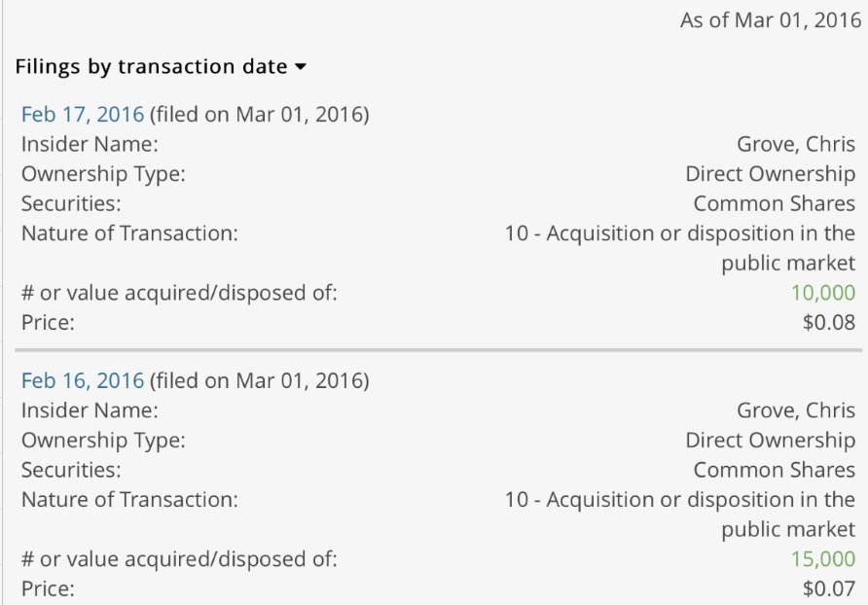
Task: Click the dropdown arrow next to transaction date
Action: point(298,66)
